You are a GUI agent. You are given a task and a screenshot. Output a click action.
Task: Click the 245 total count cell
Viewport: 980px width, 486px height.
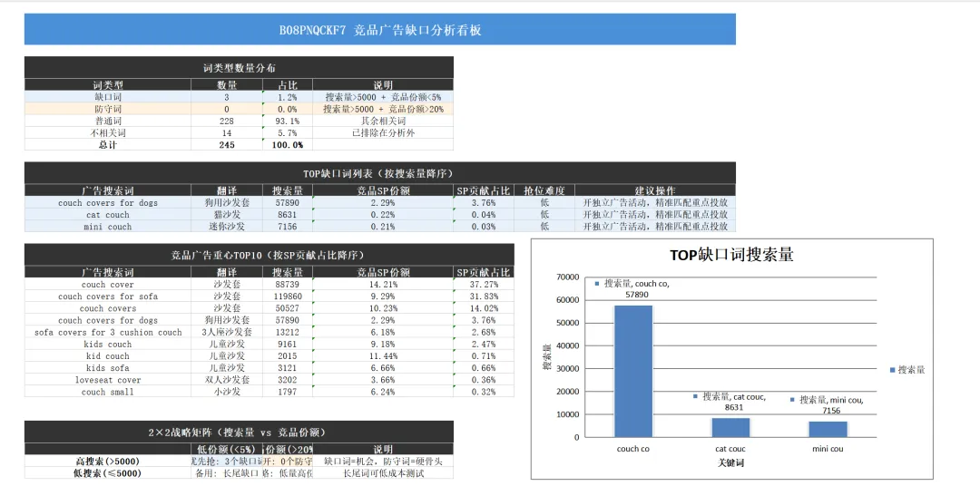coord(227,144)
